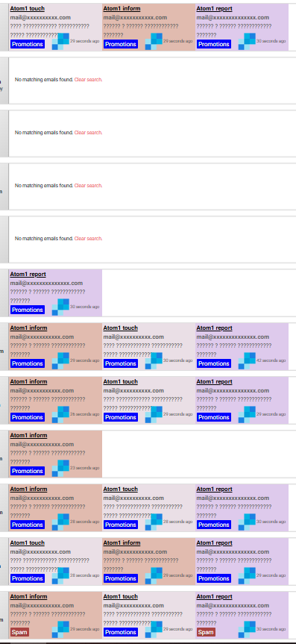Screen dimensions: 296x644
Task: Click Promotions tag on the card showing 26 seconds ago
Action: coord(28,417)
